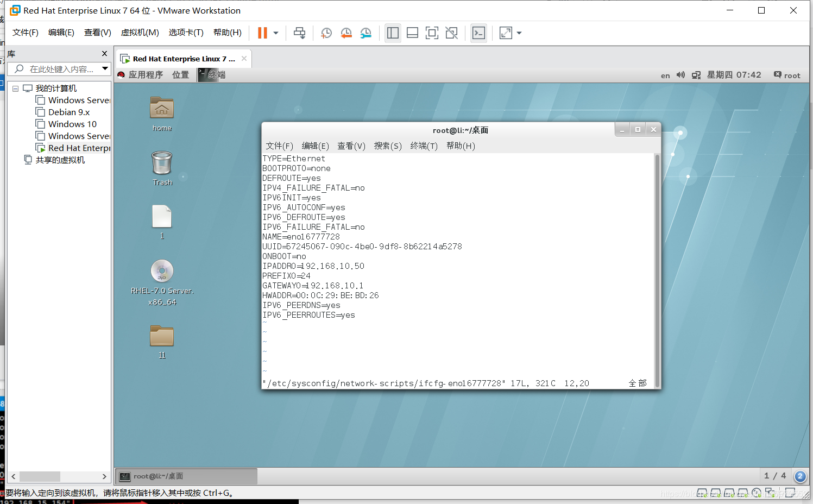Collapse the 我的计算机 tree node
Image resolution: width=813 pixels, height=504 pixels.
click(16, 89)
